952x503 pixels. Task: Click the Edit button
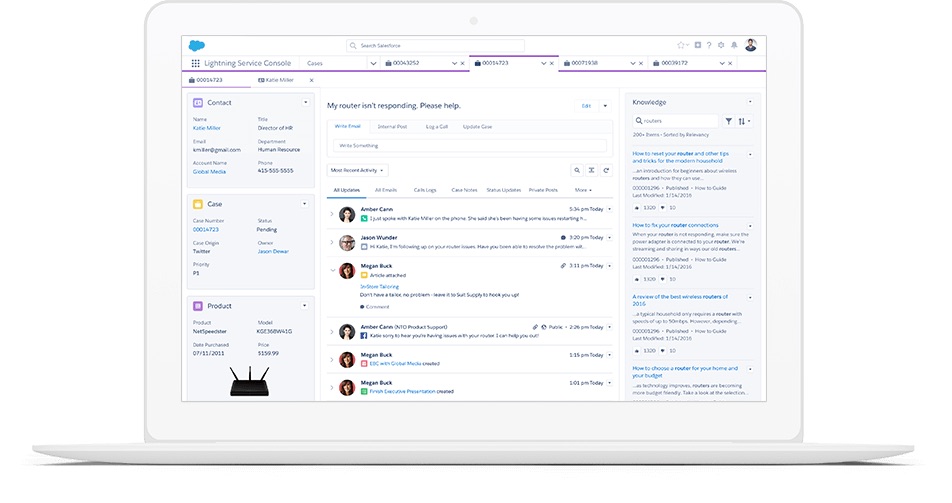(x=586, y=106)
